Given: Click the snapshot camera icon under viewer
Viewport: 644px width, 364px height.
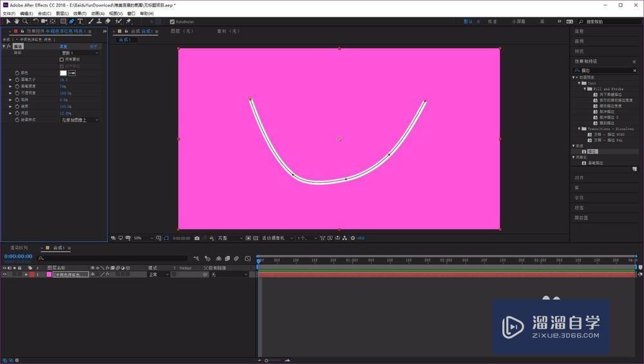Looking at the screenshot, I should 197,238.
